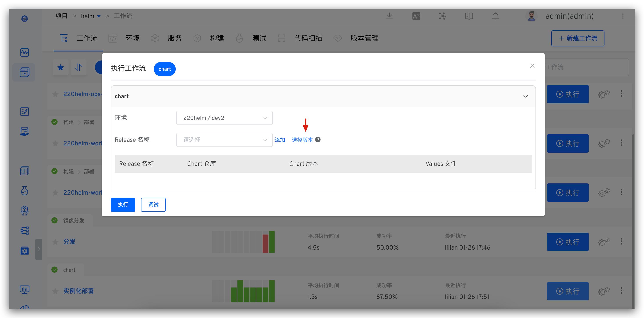
Task: Open the documentation book icon
Action: tap(469, 16)
